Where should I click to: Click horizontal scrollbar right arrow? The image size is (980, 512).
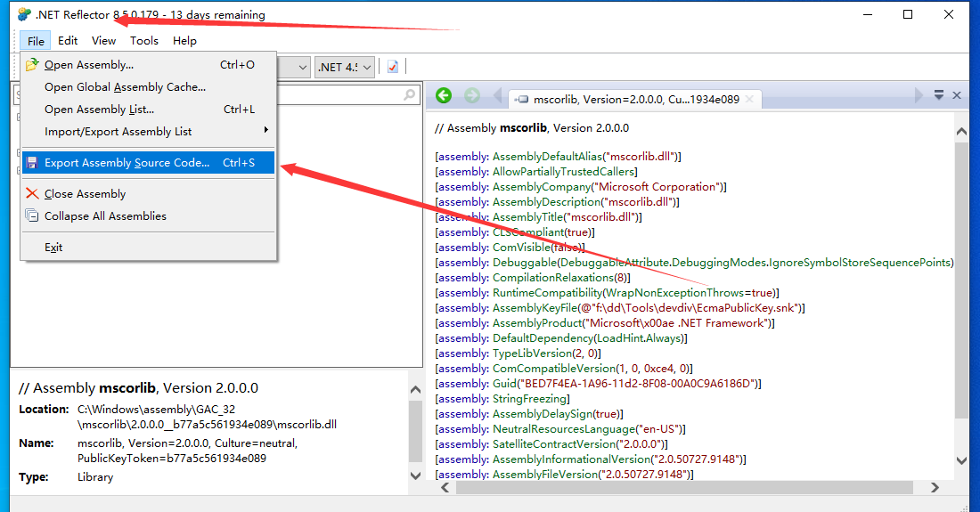935,488
